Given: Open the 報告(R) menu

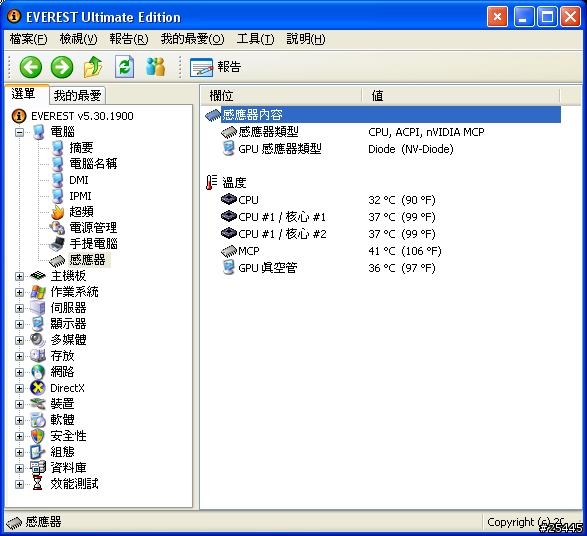Looking at the screenshot, I should point(129,39).
